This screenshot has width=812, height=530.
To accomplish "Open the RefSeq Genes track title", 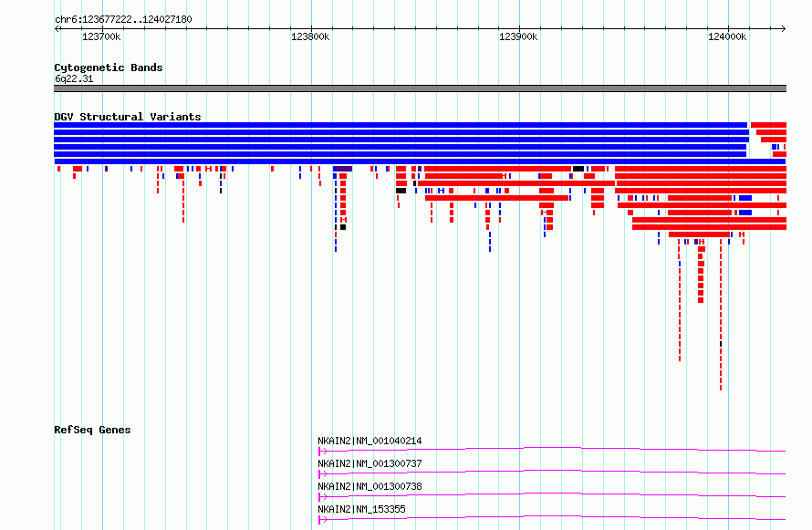I will point(92,430).
